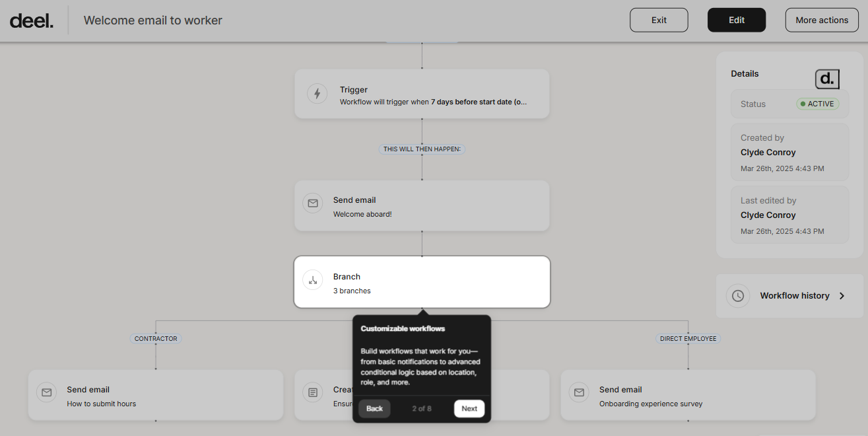
Task: Click the Workflow history clock icon
Action: coord(737,296)
